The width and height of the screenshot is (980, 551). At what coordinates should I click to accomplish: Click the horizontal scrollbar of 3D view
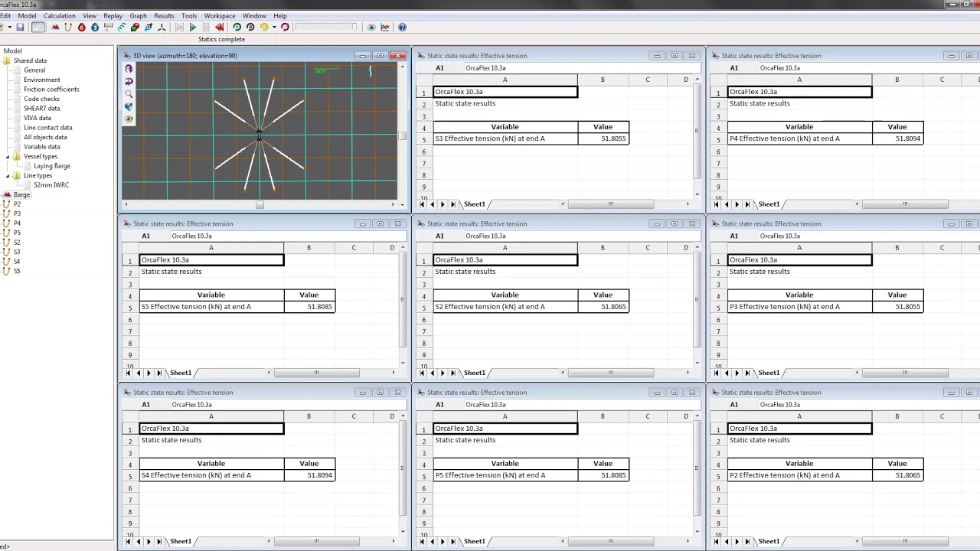pos(259,204)
